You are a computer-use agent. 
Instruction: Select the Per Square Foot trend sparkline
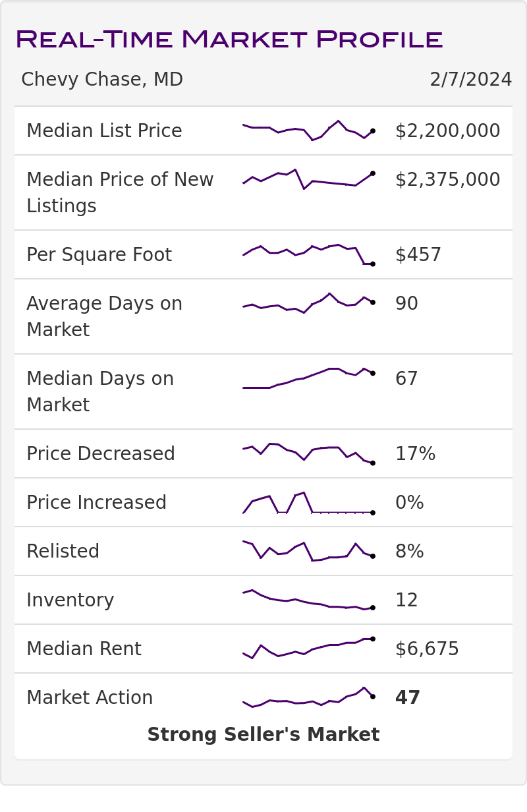point(308,254)
